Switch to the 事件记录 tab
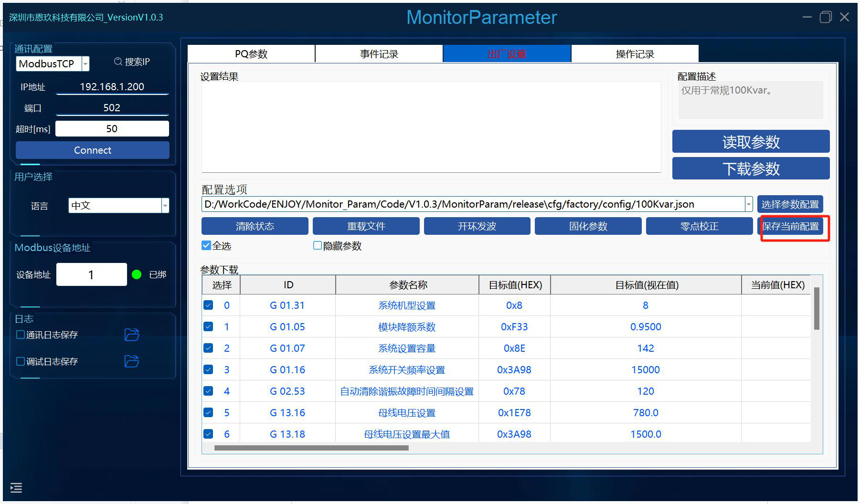Screen dimensions: 860x504 379,54
